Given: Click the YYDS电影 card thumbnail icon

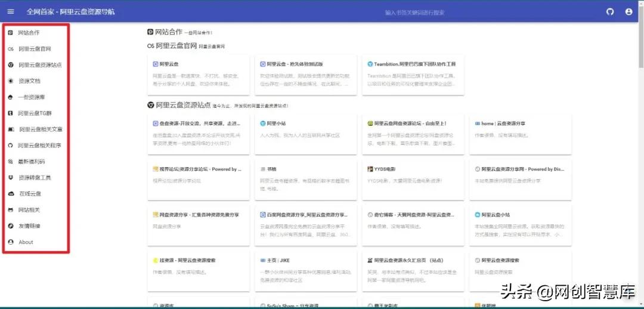Looking at the screenshot, I should point(370,169).
